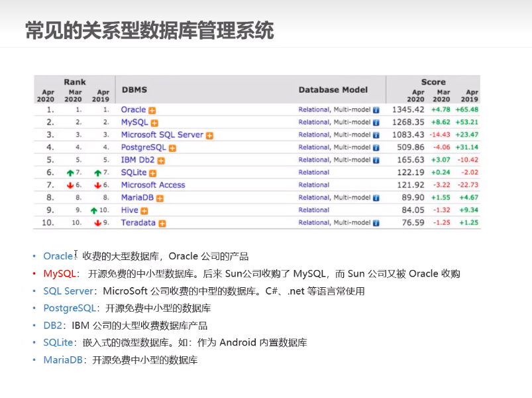
Task: Click the SQLite bullet heading below the table
Action: [x=58, y=343]
